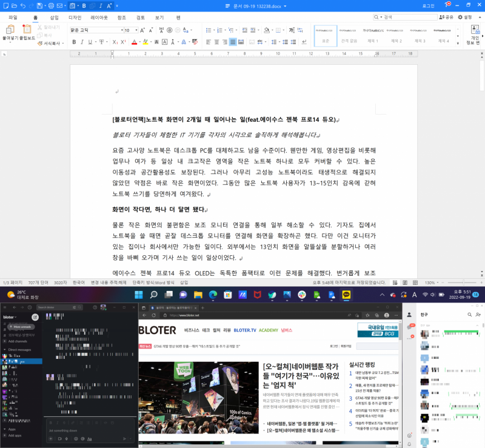The height and width of the screenshot is (448, 485).
Task: Align text right in the paragraph group
Action: pos(224,42)
